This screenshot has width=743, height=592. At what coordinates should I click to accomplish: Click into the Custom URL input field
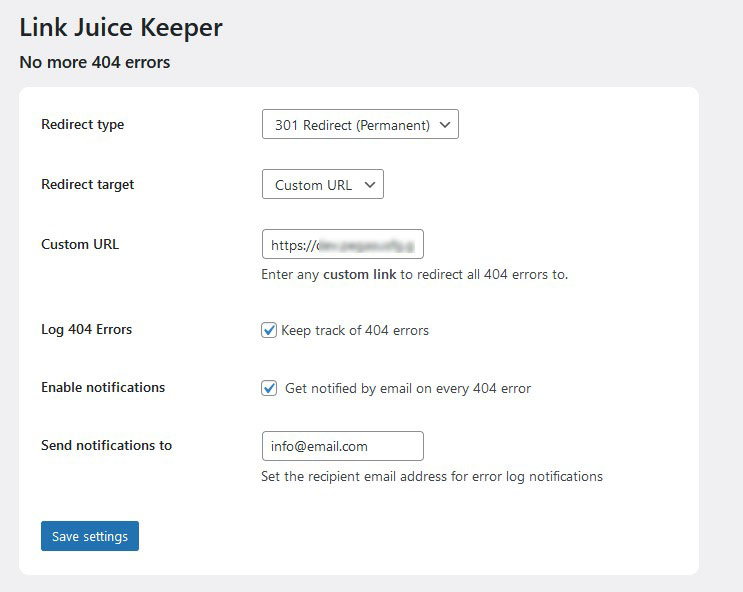343,244
